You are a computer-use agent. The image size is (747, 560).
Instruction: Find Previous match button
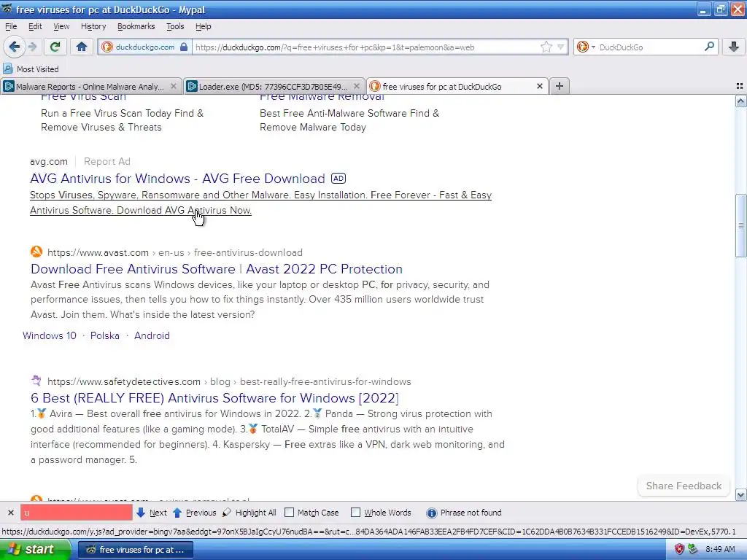(194, 513)
